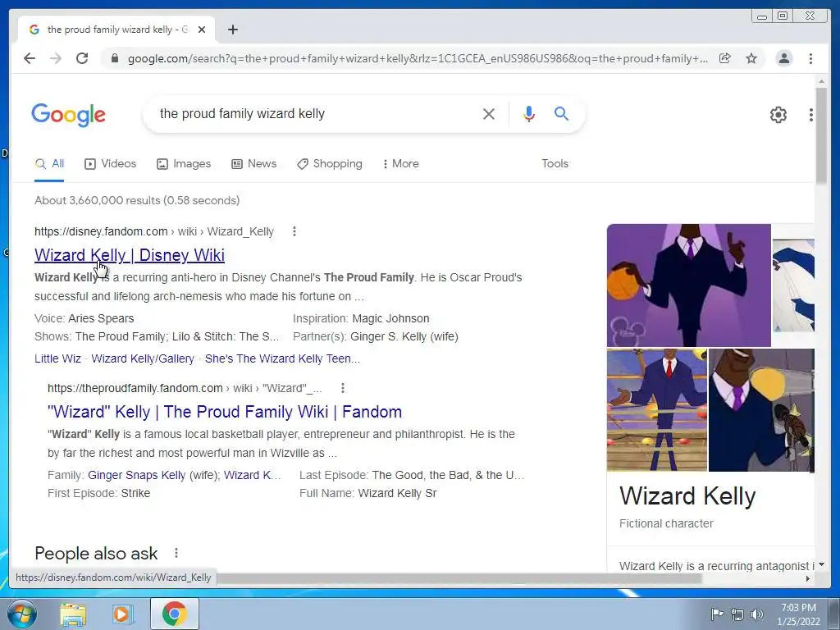Switch to the Videos tab
840x630 pixels.
click(111, 164)
